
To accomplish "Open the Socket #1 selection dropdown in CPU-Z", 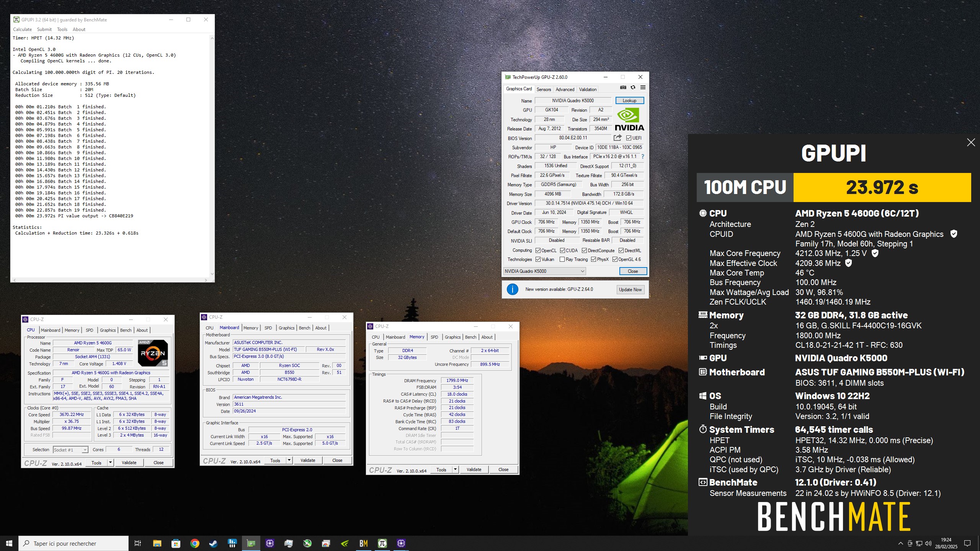I will (x=70, y=450).
